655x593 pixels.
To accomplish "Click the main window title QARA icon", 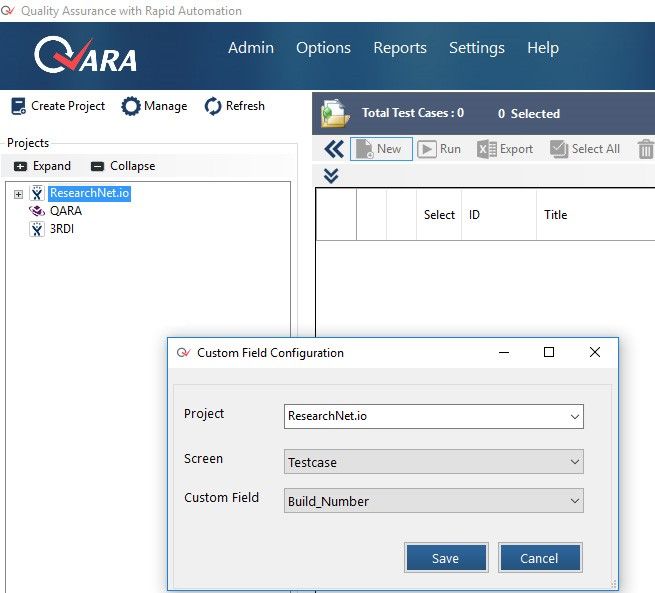I will click(8, 10).
